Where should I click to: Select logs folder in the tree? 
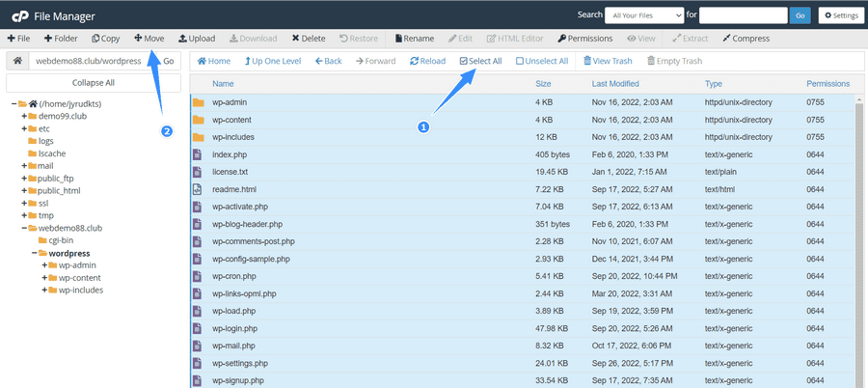[46, 141]
